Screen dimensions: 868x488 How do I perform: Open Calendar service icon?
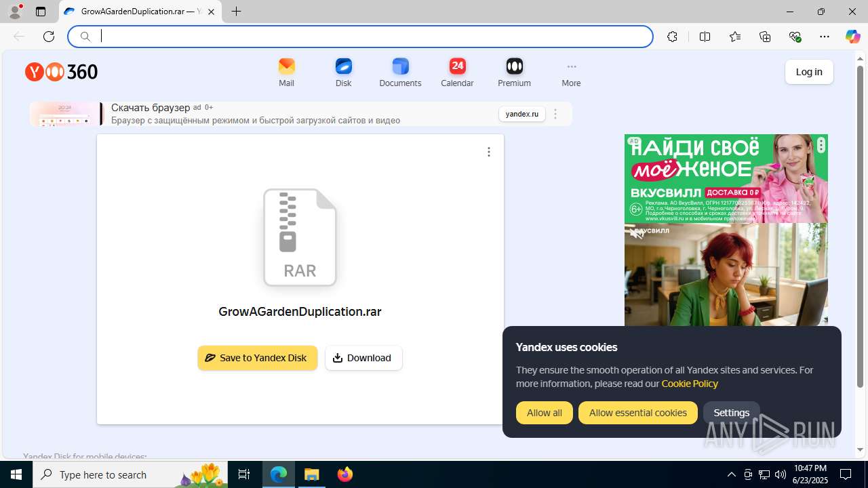coord(457,66)
